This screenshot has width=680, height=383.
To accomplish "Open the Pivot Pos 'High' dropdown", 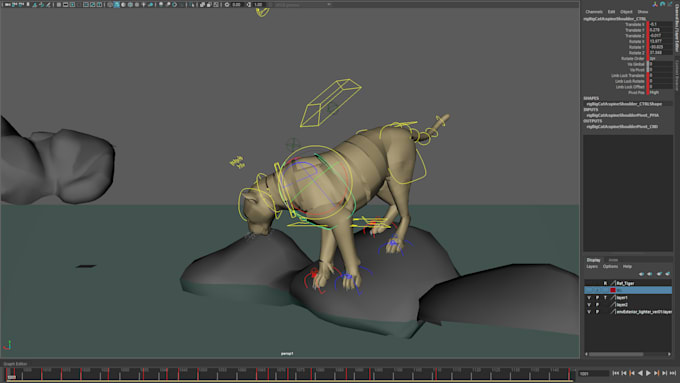I will click(x=660, y=92).
